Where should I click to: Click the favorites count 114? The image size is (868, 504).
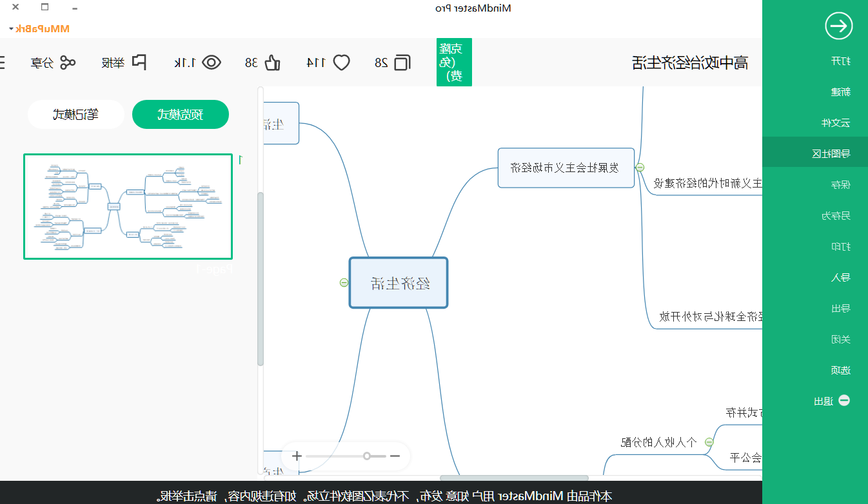click(x=315, y=63)
